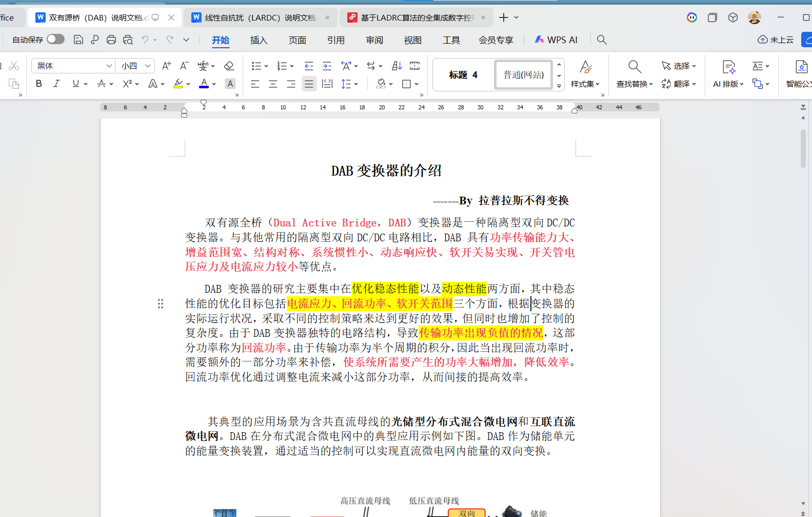Apply italic formatting to text

click(x=56, y=84)
